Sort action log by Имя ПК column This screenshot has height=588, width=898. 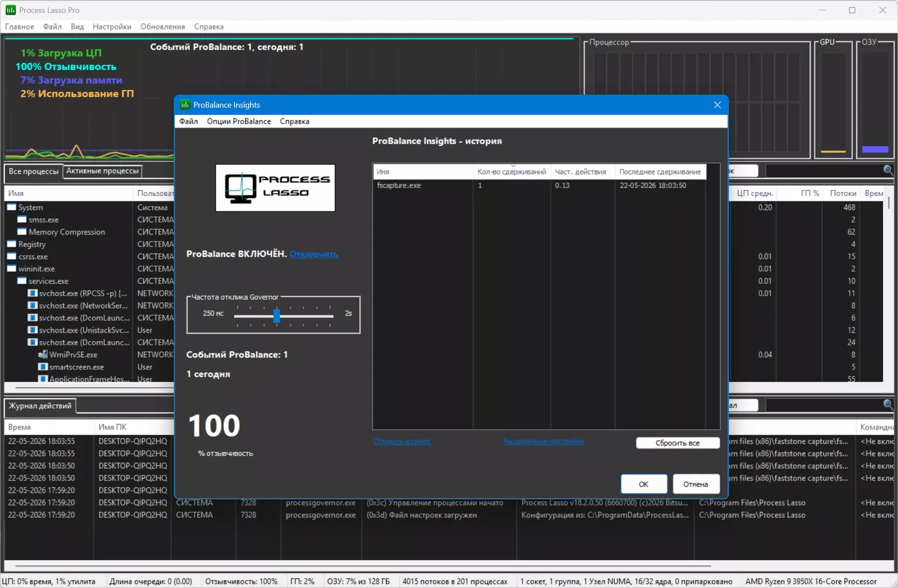tap(134, 427)
